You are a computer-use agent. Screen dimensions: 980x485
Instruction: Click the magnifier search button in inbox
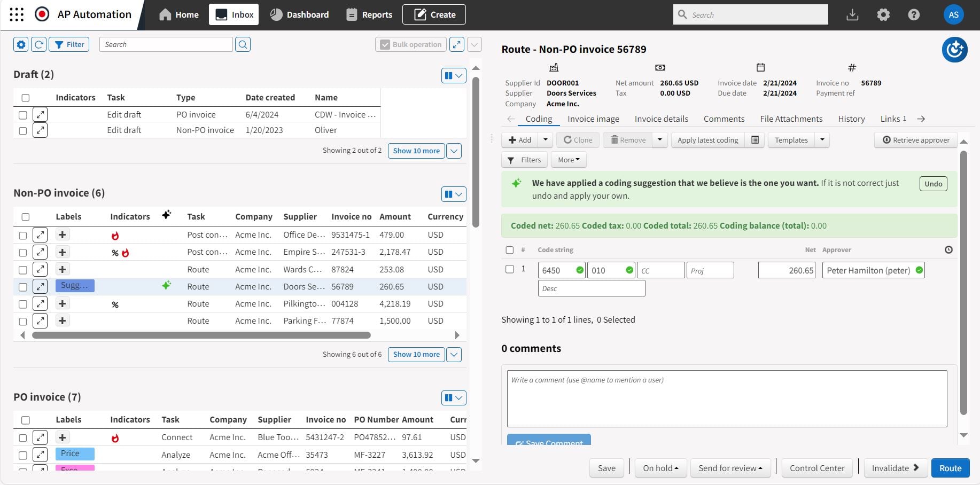tap(243, 44)
